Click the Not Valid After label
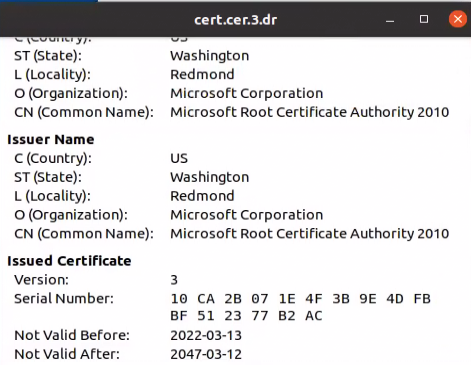The width and height of the screenshot is (471, 365). 67,354
